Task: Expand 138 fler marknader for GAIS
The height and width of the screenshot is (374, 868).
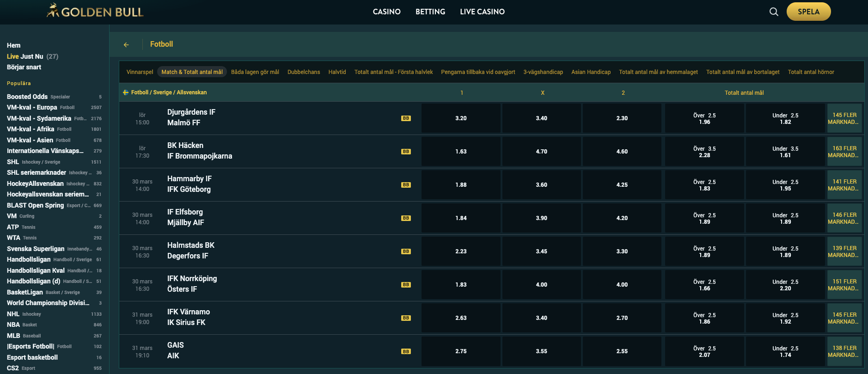Action: pos(844,351)
